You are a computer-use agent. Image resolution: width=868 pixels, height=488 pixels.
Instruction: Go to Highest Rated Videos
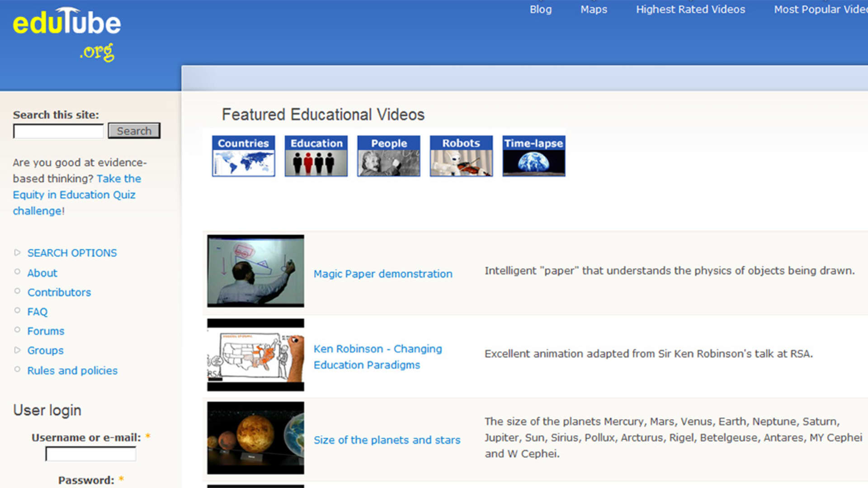pyautogui.click(x=690, y=9)
